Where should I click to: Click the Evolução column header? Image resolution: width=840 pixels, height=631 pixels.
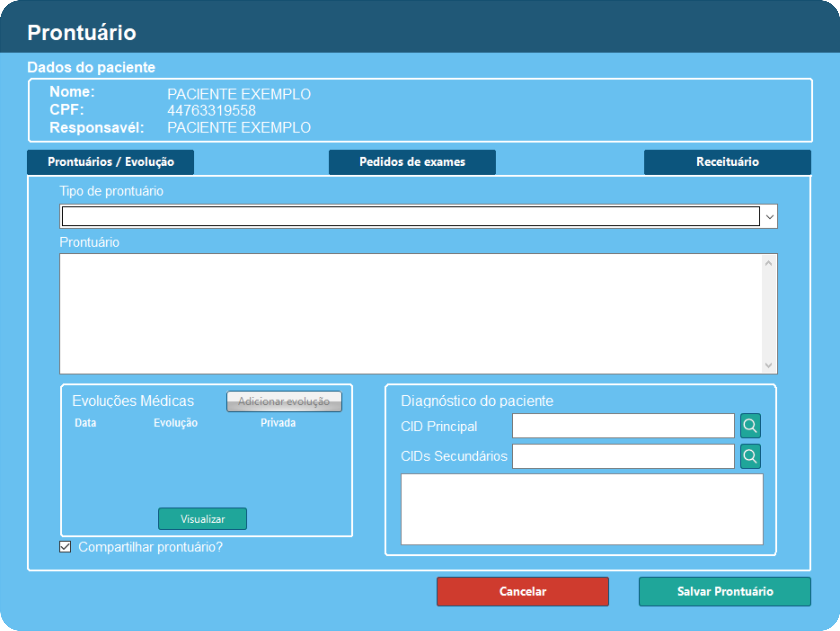point(175,423)
